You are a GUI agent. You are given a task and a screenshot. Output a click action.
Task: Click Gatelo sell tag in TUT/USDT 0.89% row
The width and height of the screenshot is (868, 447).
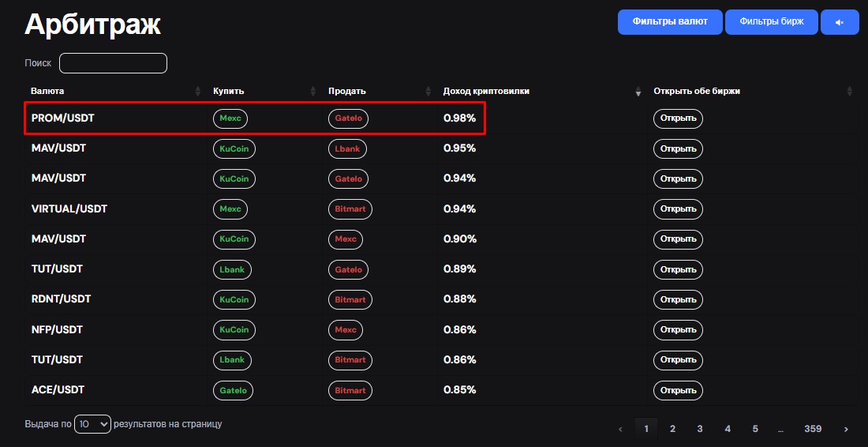348,270
